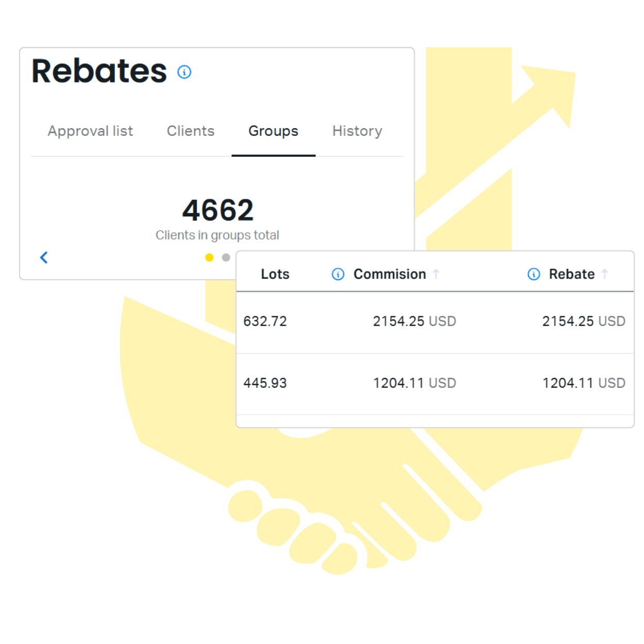
Task: Open the Approval list tab
Action: pyautogui.click(x=90, y=131)
